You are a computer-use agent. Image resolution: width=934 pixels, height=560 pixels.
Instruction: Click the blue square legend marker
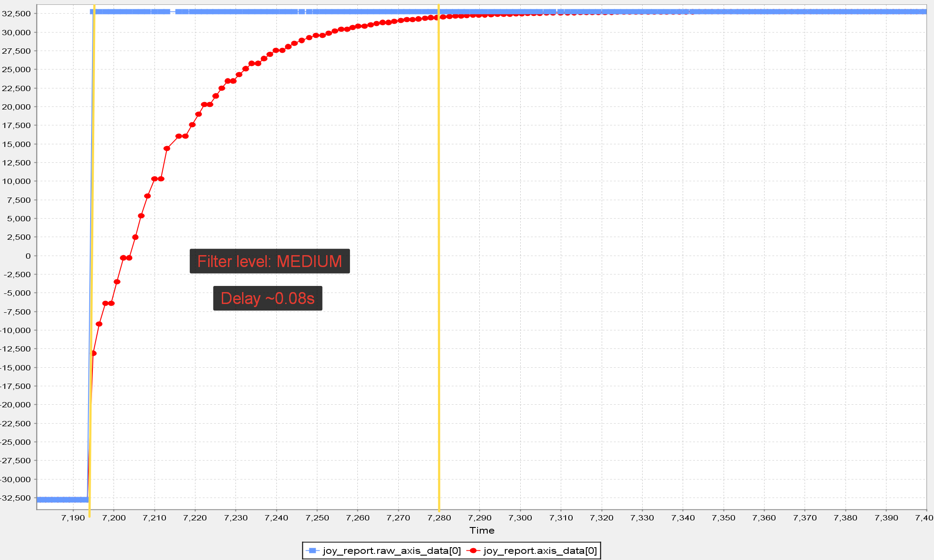pos(313,551)
